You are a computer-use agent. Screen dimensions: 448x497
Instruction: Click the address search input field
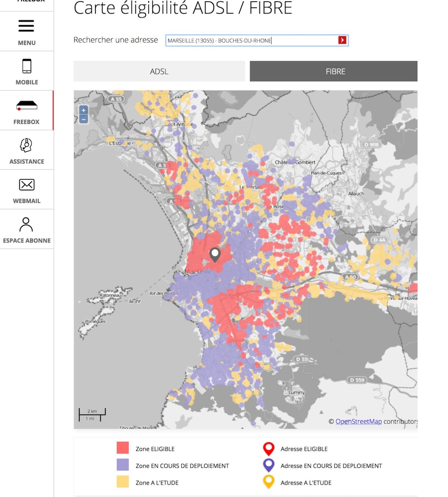tap(251, 40)
